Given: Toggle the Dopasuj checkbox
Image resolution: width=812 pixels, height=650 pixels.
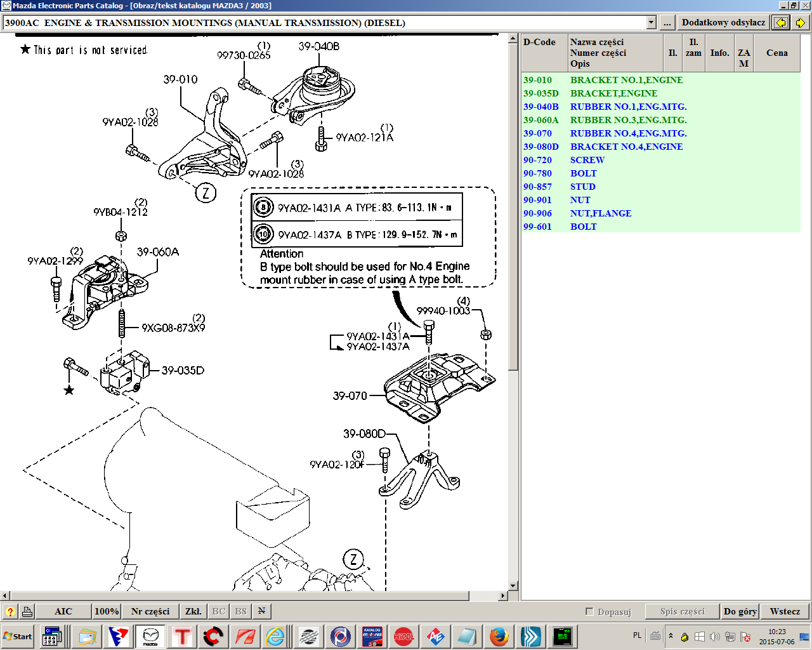Looking at the screenshot, I should [x=589, y=611].
